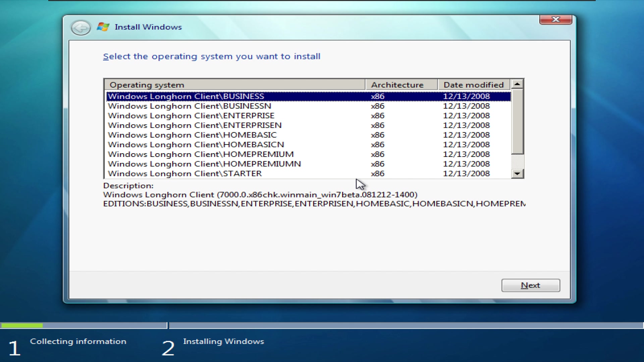644x362 pixels.
Task: Click the green setup progress bar segment
Action: point(22,325)
